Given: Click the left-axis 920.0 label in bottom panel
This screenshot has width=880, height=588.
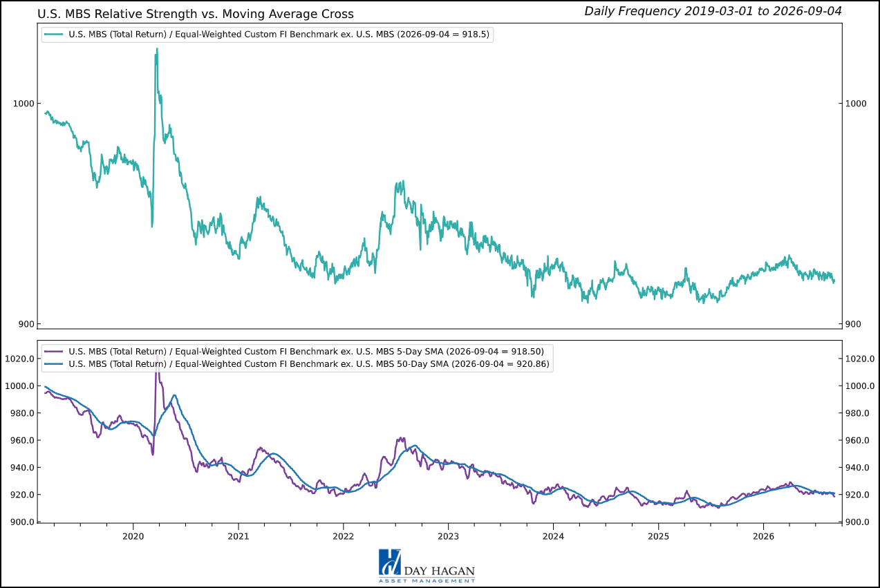Looking at the screenshot, I should (x=21, y=495).
